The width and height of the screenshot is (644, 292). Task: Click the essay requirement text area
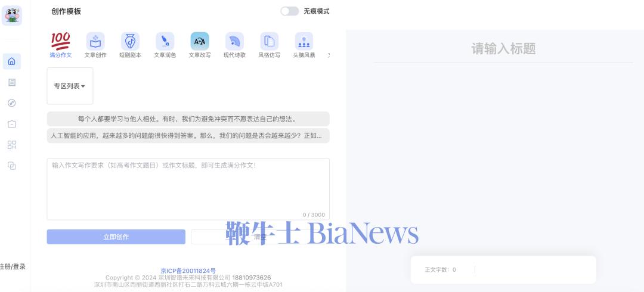point(188,188)
